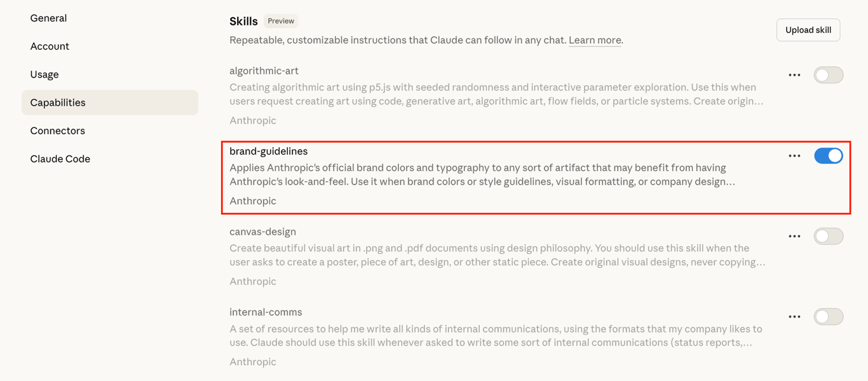Click the Anthropic label under internal-comms
868x381 pixels.
point(252,361)
